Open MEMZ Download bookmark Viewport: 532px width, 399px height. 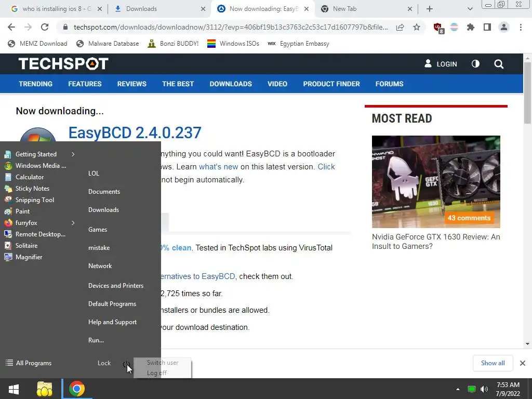click(x=37, y=44)
